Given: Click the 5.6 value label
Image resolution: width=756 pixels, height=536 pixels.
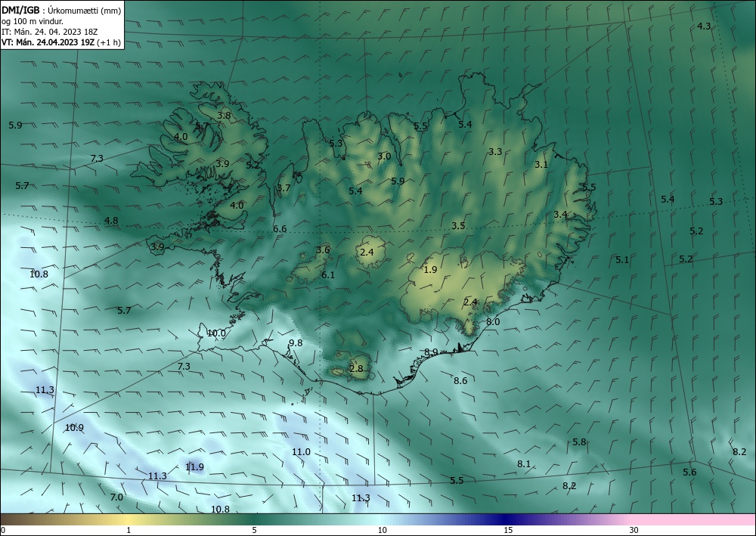Looking at the screenshot, I should pyautogui.click(x=689, y=472).
